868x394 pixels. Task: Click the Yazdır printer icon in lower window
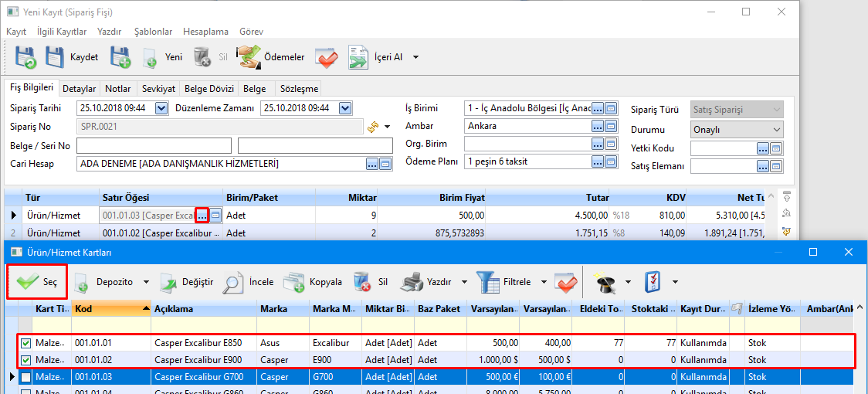[413, 282]
